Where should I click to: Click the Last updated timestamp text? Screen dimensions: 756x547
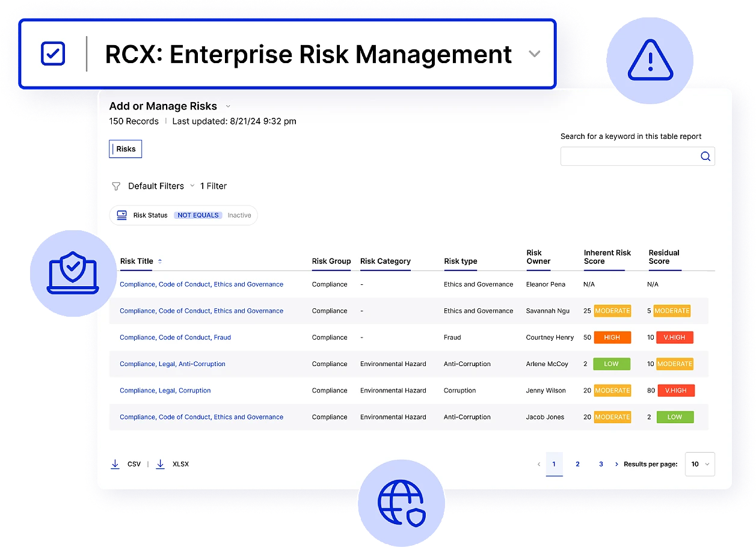click(234, 121)
